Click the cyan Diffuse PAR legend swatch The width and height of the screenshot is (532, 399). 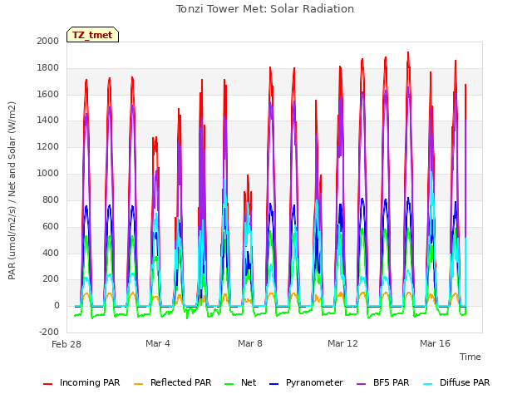[x=428, y=384]
